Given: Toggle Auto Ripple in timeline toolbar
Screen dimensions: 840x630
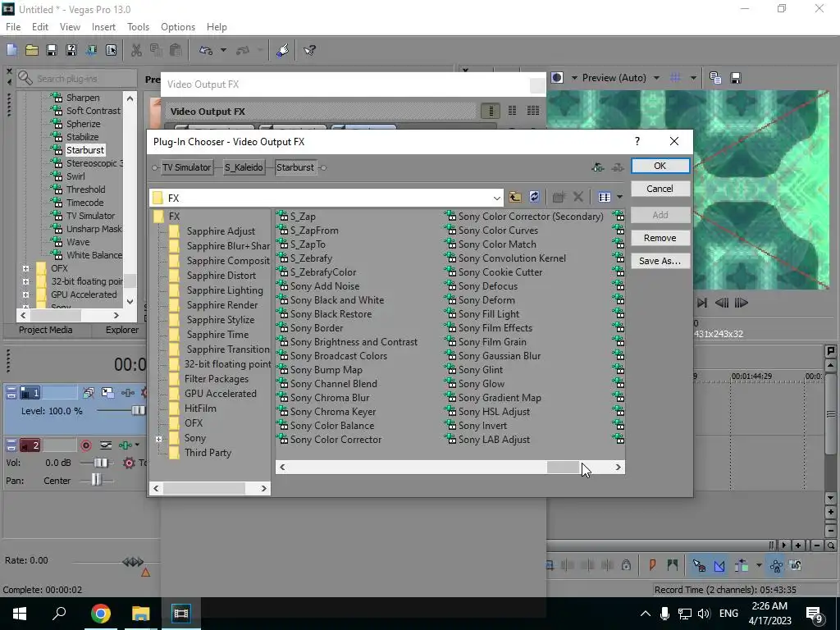Looking at the screenshot, I should [x=742, y=565].
